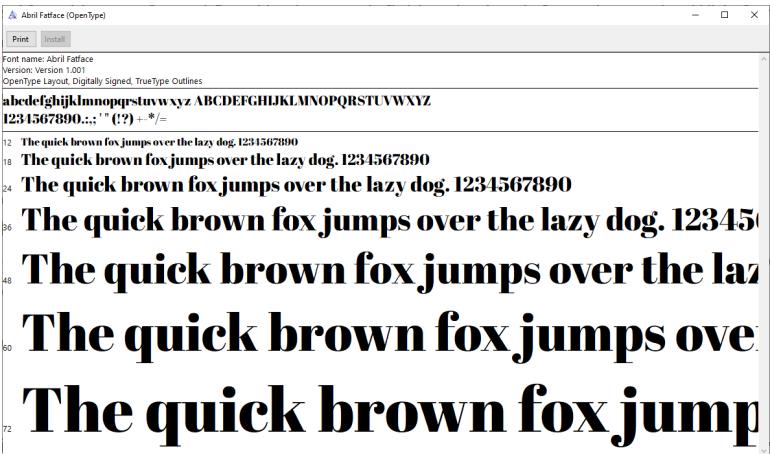The width and height of the screenshot is (770, 454).
Task: Click the scrollbar down arrow
Action: click(x=764, y=450)
